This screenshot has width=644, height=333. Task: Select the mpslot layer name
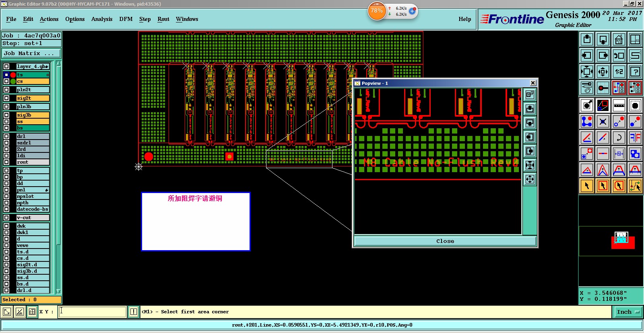32,196
